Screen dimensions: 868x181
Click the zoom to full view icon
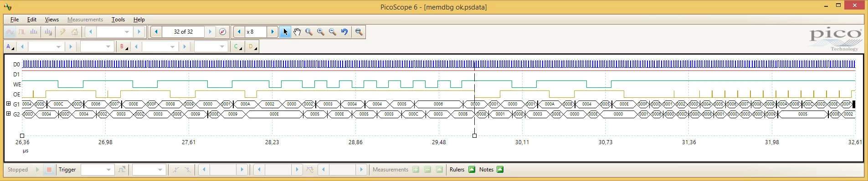coord(359,32)
